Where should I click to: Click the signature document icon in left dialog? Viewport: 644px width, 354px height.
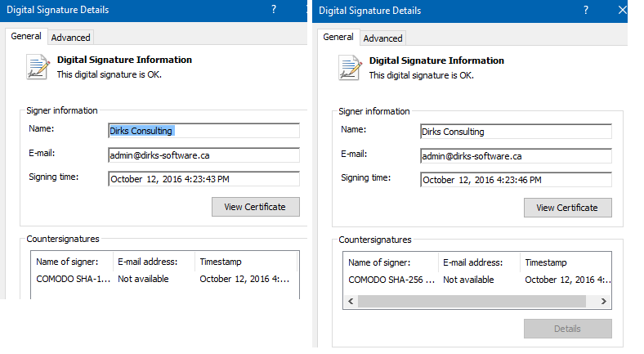pyautogui.click(x=38, y=66)
